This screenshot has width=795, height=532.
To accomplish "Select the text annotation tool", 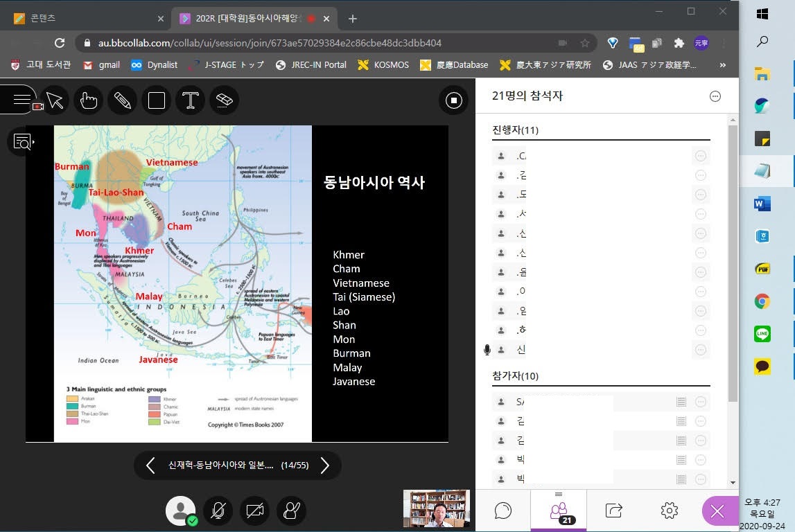I will [190, 100].
